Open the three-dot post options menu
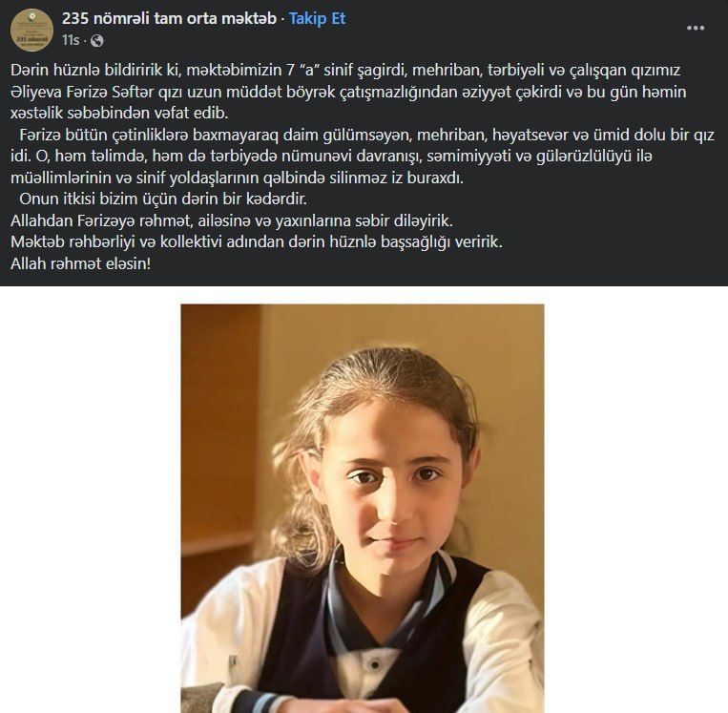This screenshot has height=713, width=728. (x=695, y=29)
